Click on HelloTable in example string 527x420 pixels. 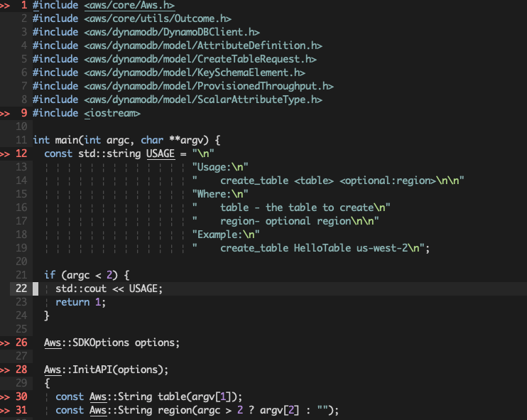(x=322, y=248)
